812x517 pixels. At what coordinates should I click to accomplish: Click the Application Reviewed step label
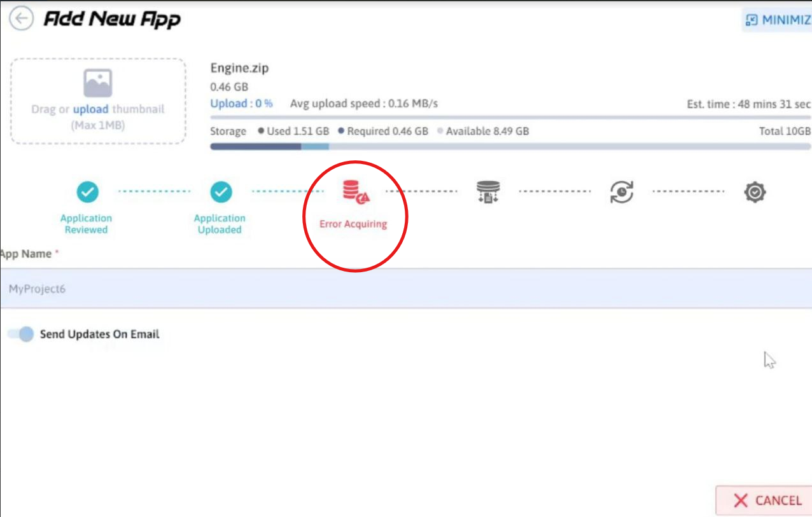pos(87,224)
